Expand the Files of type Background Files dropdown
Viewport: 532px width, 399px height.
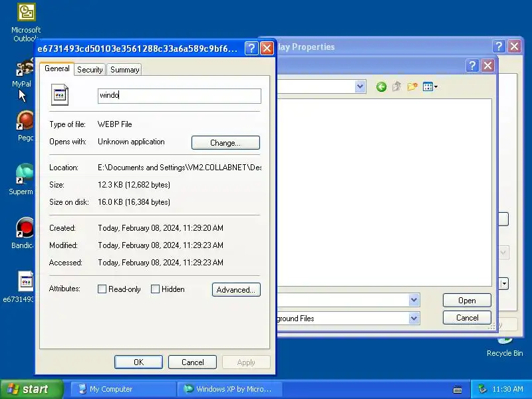(414, 319)
